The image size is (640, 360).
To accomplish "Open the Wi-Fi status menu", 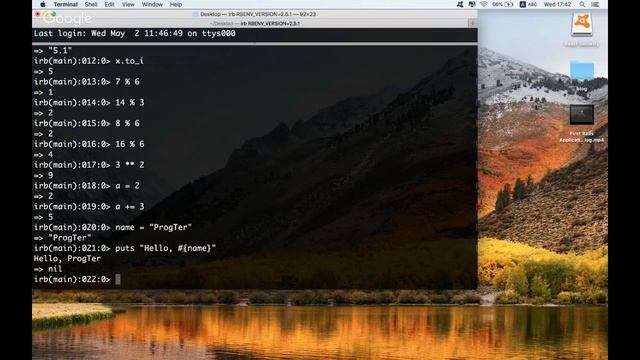I will click(484, 4).
